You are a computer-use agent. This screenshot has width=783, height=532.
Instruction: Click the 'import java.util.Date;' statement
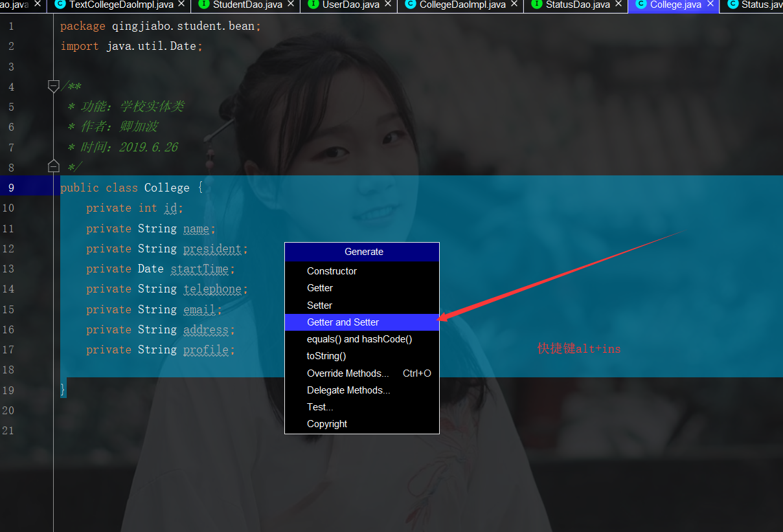(x=131, y=47)
